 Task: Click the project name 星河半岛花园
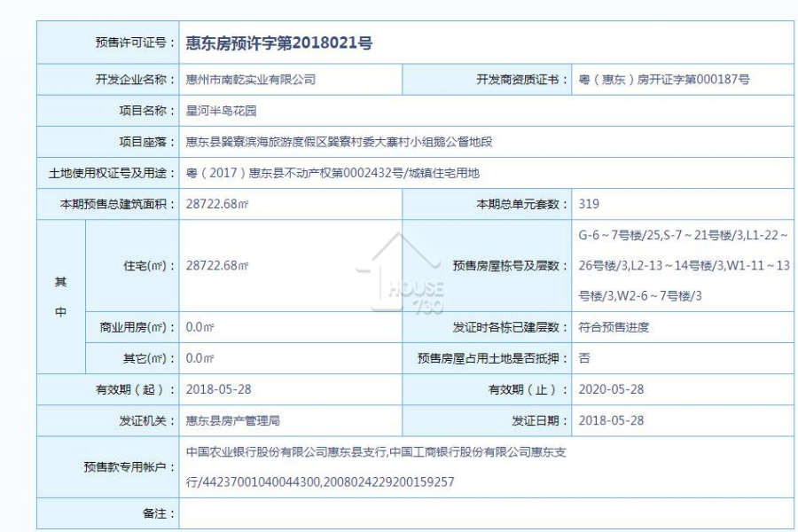(221, 111)
